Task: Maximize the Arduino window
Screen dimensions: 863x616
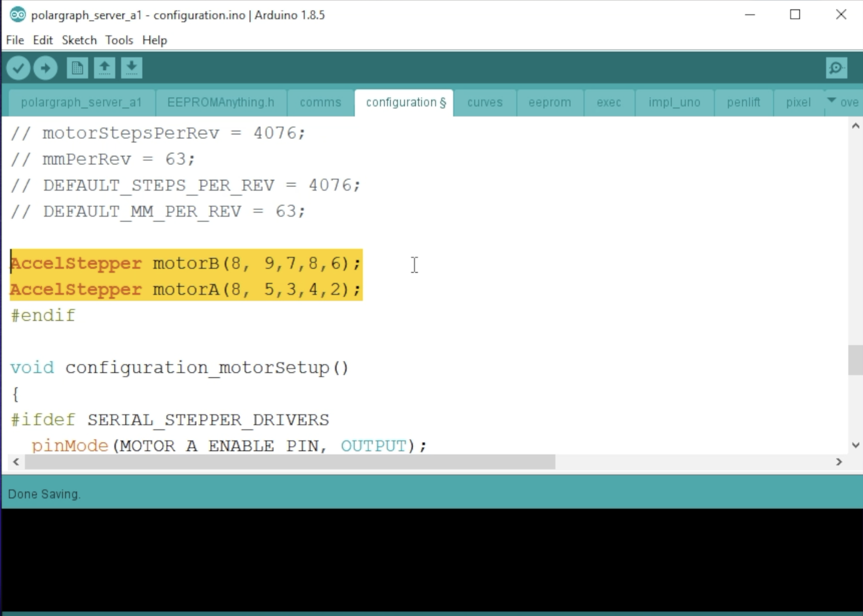Action: pos(795,15)
